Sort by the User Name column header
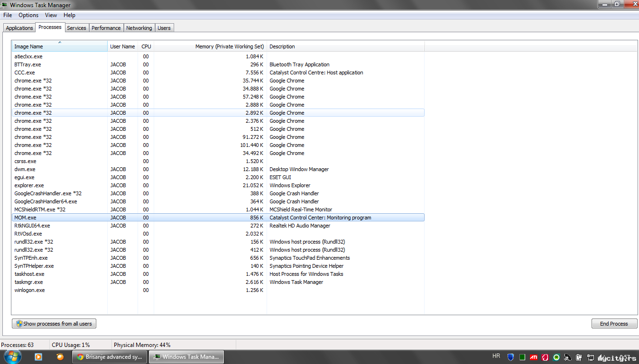The image size is (639, 364). click(x=122, y=46)
